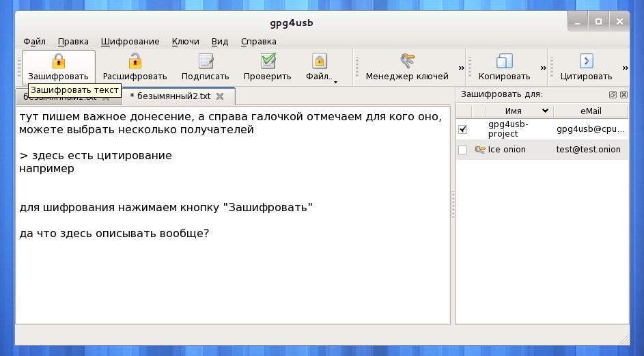
Task: Select the gpg4usb-project key name
Action: point(508,129)
